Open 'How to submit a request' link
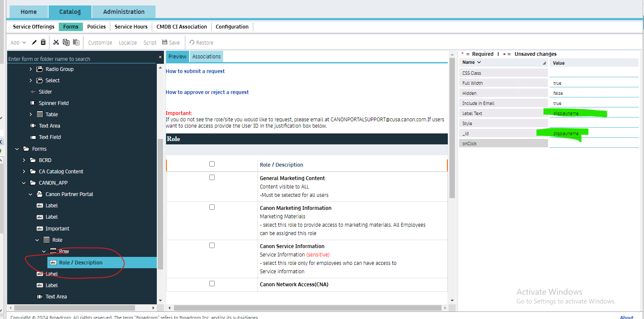Image resolution: width=644 pixels, height=319 pixels. point(195,71)
